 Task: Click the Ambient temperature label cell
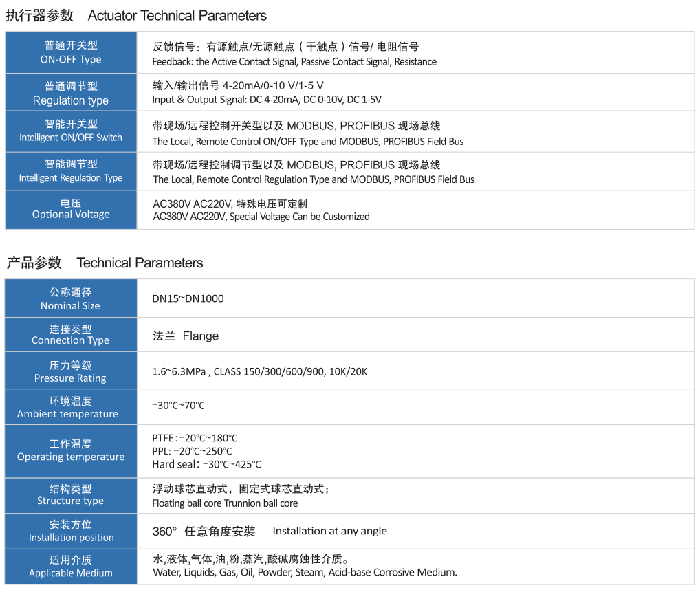pos(71,407)
